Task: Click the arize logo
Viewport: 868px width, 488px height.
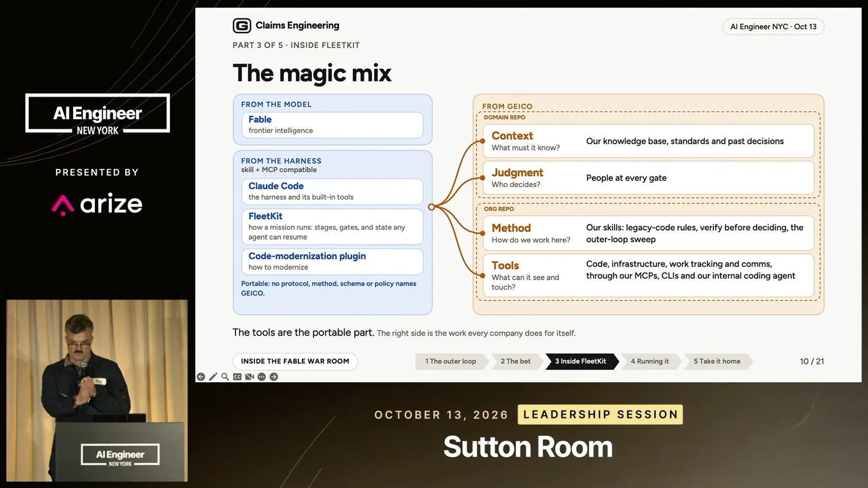Action: click(97, 204)
